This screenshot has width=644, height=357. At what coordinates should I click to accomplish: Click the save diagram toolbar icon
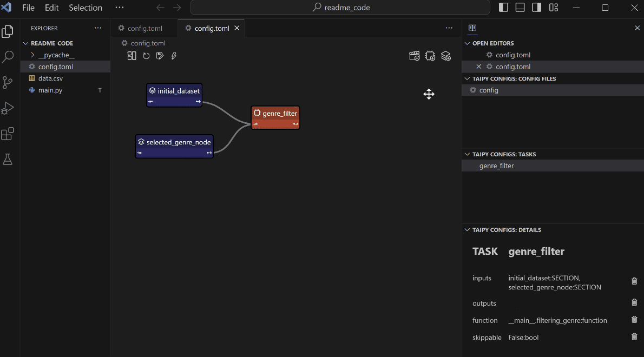160,56
